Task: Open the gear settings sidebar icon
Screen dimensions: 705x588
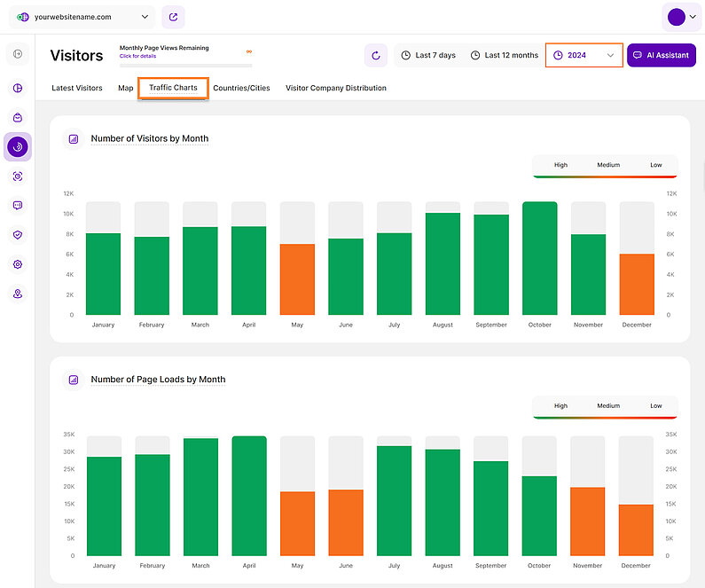Action: click(x=18, y=264)
